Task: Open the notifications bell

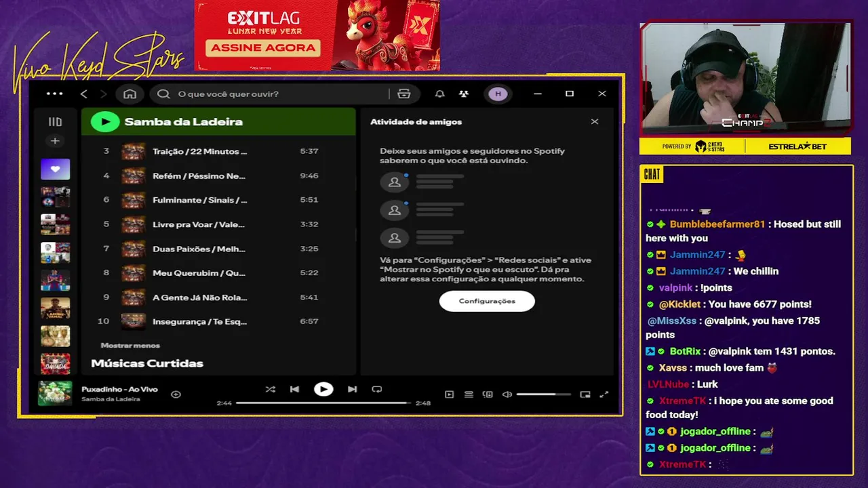Action: (x=439, y=94)
